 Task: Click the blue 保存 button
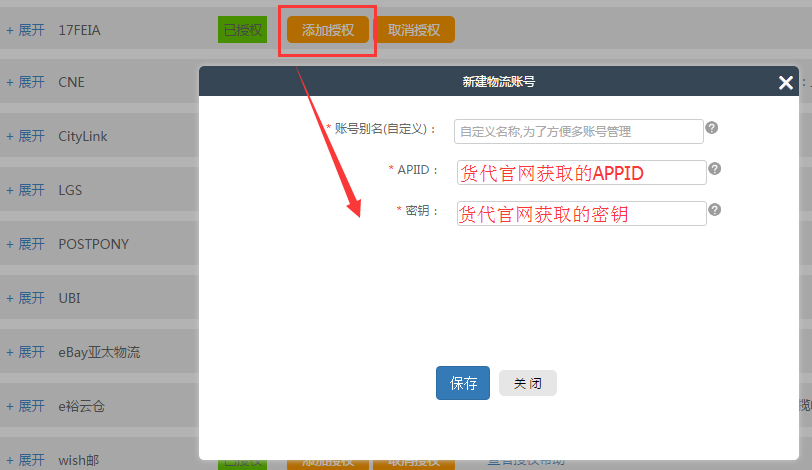[463, 383]
